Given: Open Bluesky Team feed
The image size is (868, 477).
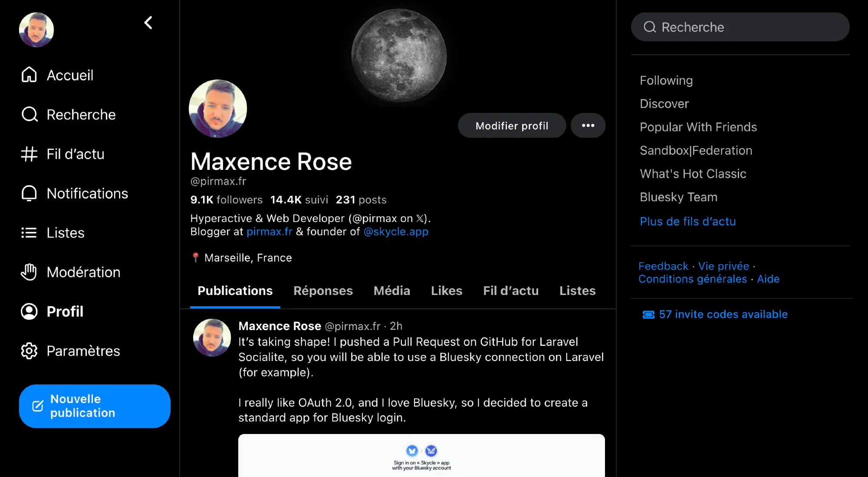Looking at the screenshot, I should pyautogui.click(x=679, y=197).
